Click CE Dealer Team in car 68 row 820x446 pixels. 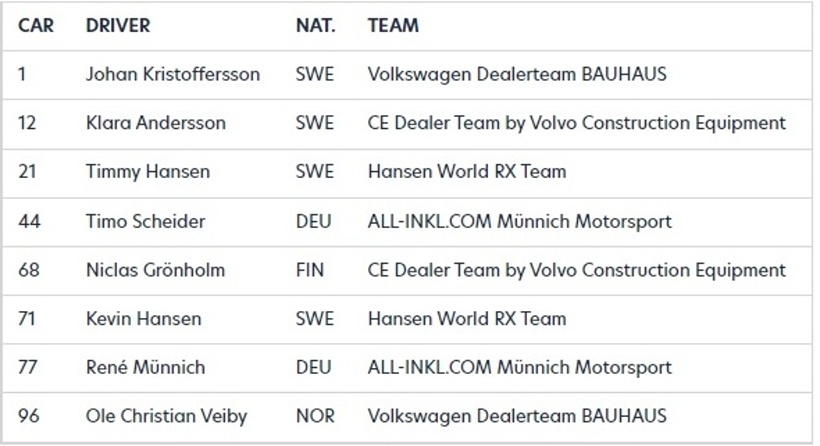click(x=576, y=270)
